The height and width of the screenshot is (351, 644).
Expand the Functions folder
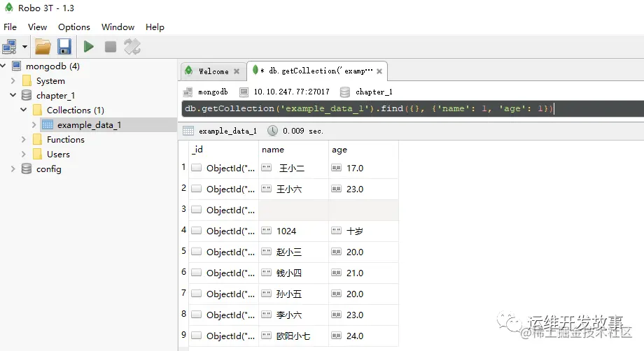[24, 139]
